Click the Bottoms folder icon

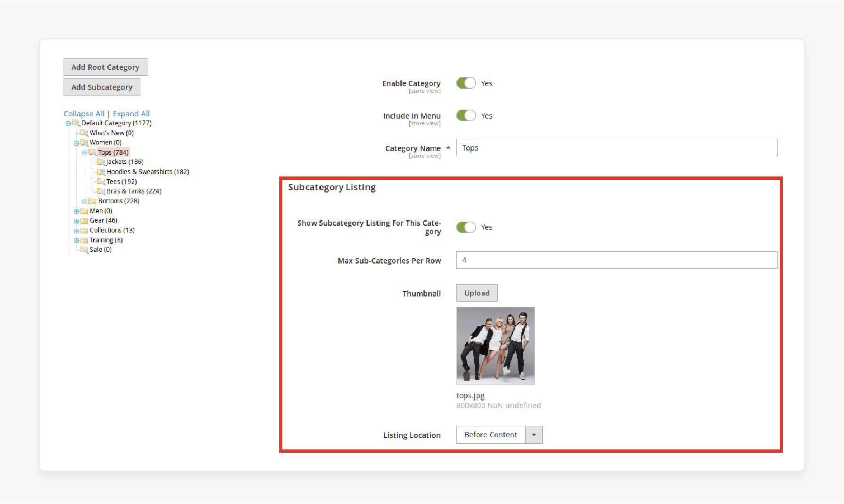click(93, 201)
